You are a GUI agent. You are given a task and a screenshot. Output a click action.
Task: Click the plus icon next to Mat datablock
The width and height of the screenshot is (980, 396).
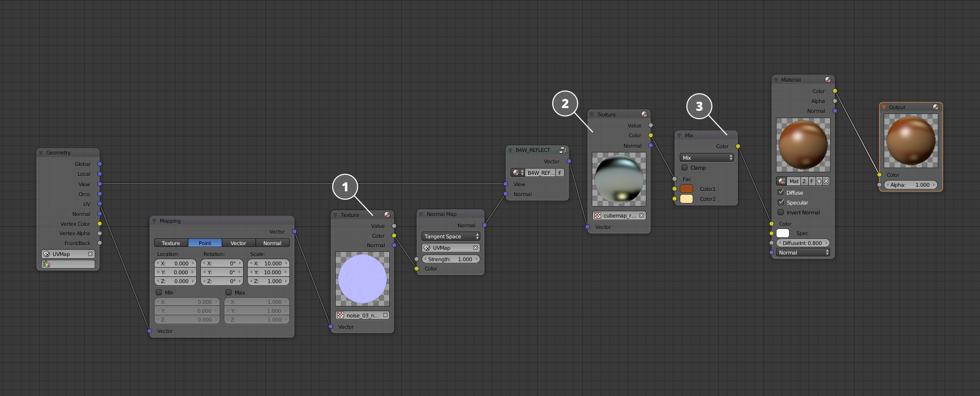(819, 181)
